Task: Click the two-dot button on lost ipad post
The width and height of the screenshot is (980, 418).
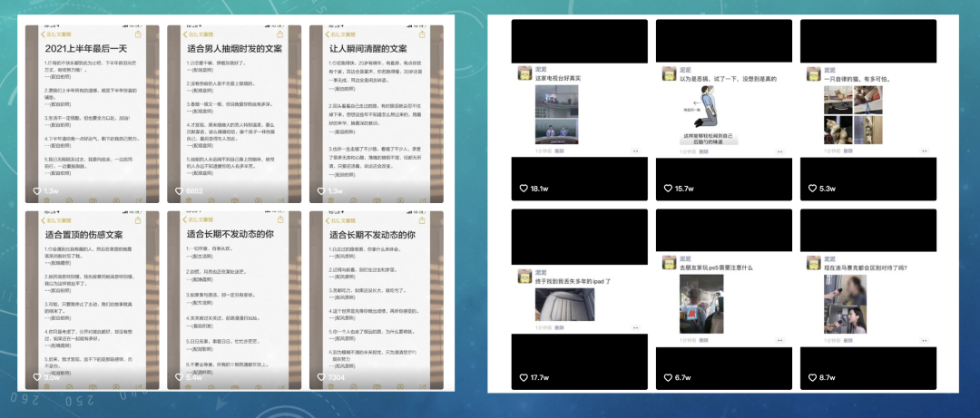Action: [635, 327]
